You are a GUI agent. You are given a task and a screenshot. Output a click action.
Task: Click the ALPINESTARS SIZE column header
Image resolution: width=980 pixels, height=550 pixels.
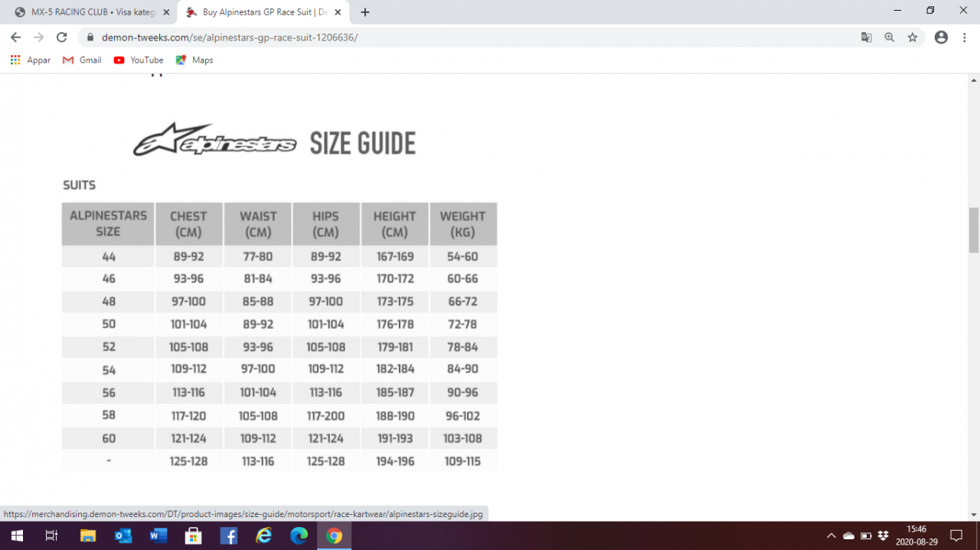[108, 223]
